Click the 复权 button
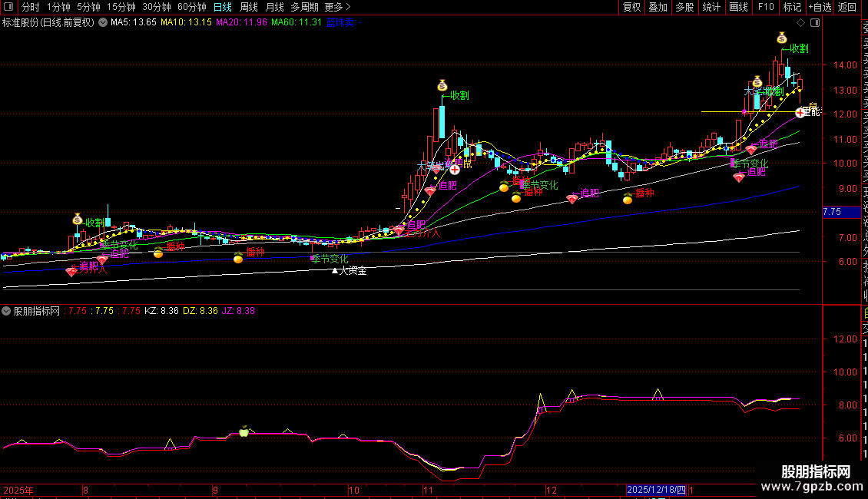This screenshot has height=499, width=868. point(631,7)
